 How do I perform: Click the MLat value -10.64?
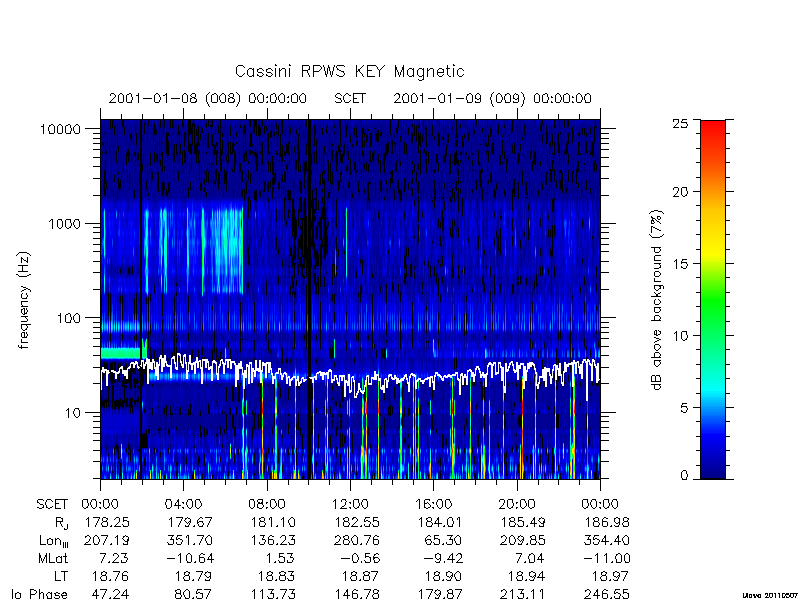coord(188,559)
